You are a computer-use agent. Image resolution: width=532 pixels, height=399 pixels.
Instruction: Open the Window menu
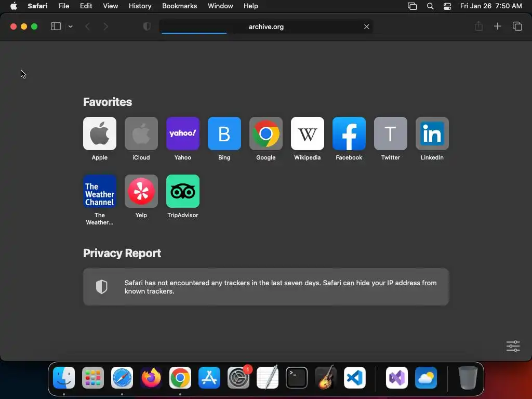pos(220,6)
